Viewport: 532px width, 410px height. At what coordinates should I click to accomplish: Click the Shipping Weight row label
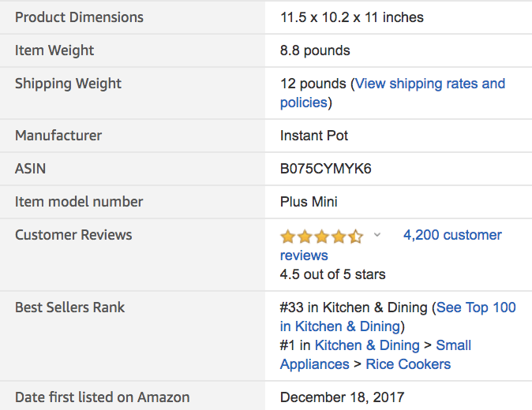[68, 84]
